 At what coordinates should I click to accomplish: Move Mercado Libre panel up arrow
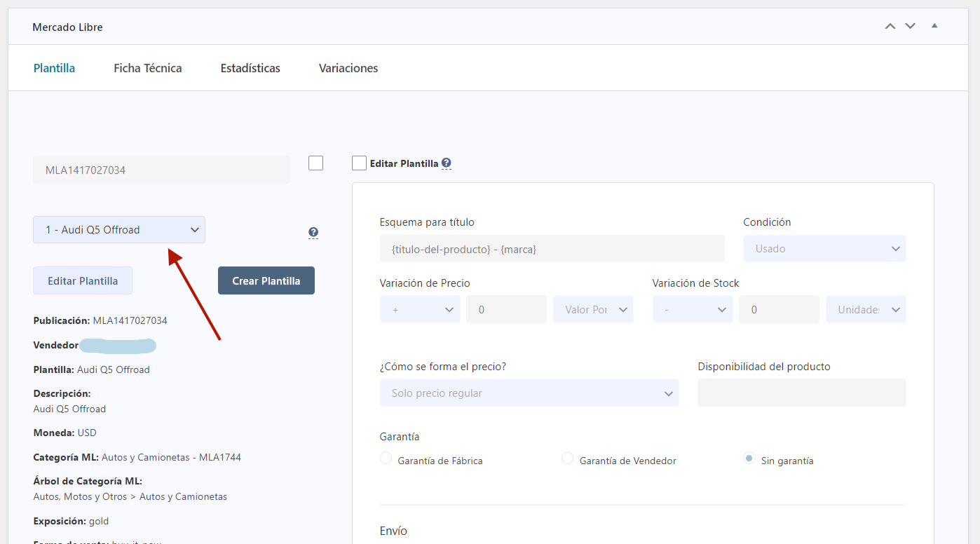point(890,27)
